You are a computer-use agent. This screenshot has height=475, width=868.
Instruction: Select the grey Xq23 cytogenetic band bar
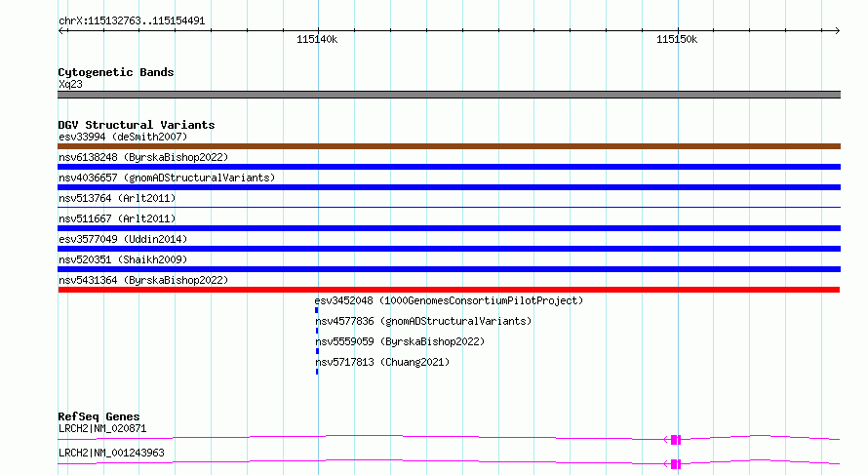449,95
